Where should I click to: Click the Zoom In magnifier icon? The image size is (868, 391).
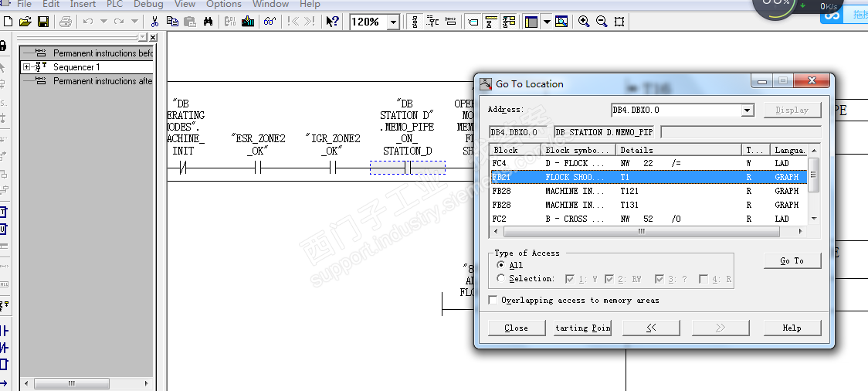pos(584,22)
